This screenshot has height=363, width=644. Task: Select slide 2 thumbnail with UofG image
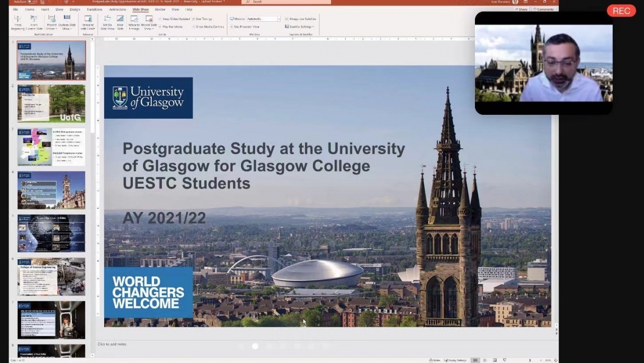(x=51, y=104)
